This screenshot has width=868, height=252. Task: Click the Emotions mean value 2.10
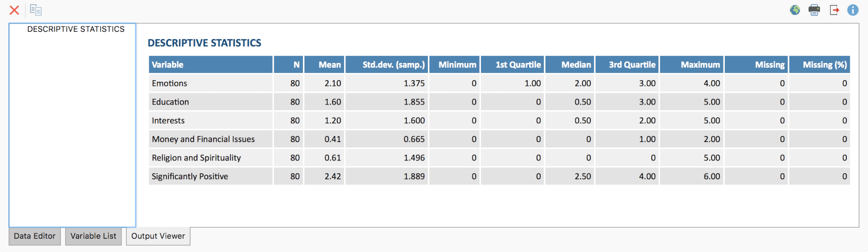pos(333,83)
